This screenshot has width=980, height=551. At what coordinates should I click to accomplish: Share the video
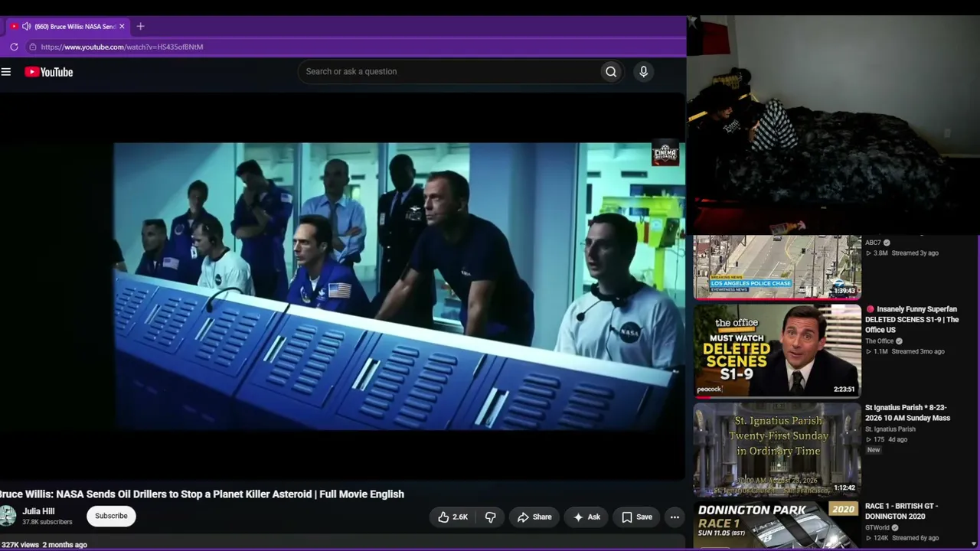point(534,517)
